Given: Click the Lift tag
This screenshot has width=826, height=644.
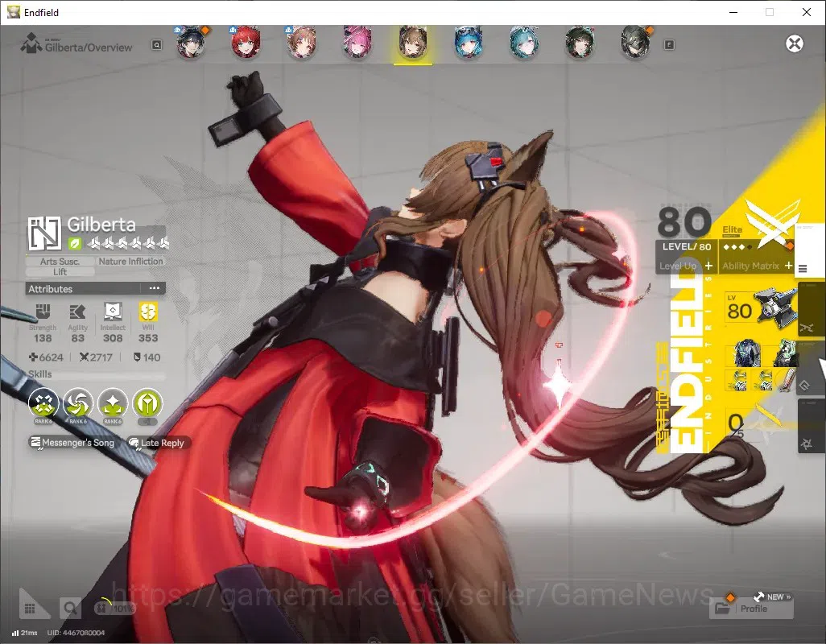Looking at the screenshot, I should tap(60, 272).
